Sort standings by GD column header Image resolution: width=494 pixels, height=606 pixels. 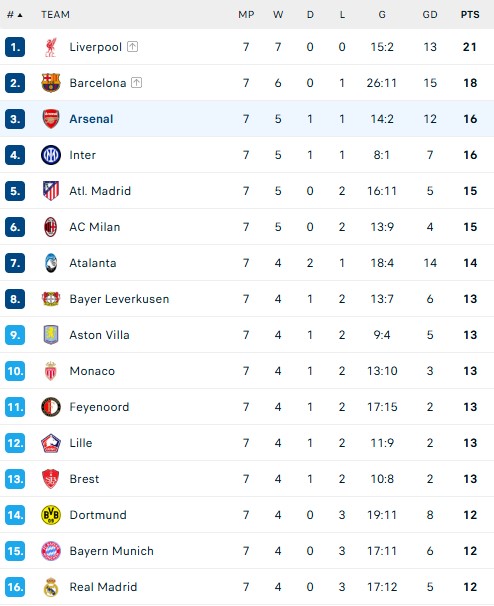pyautogui.click(x=430, y=15)
